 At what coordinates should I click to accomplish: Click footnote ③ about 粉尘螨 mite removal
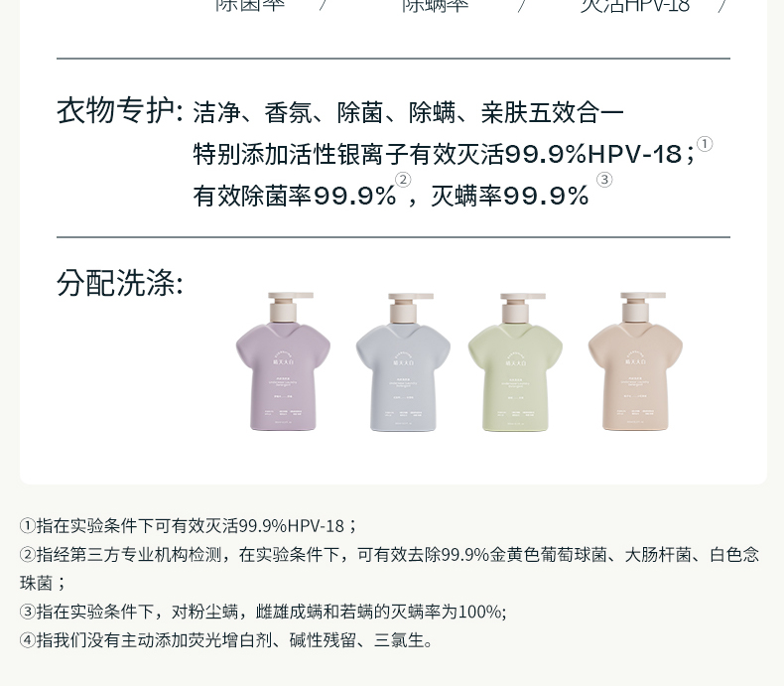click(263, 612)
